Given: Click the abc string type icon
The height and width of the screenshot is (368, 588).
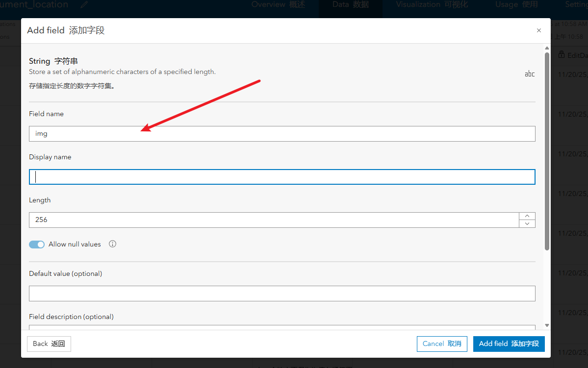Looking at the screenshot, I should point(530,74).
